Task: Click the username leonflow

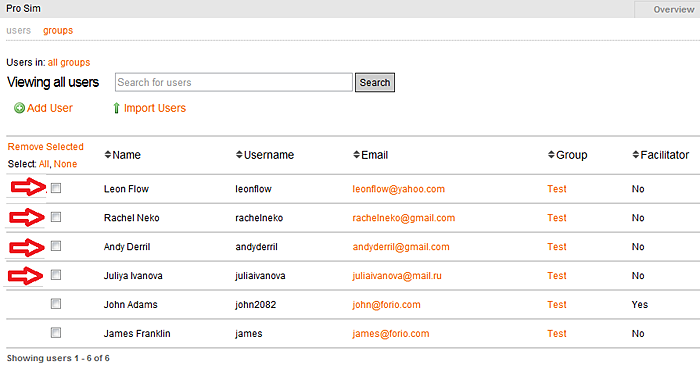Action: 253,189
